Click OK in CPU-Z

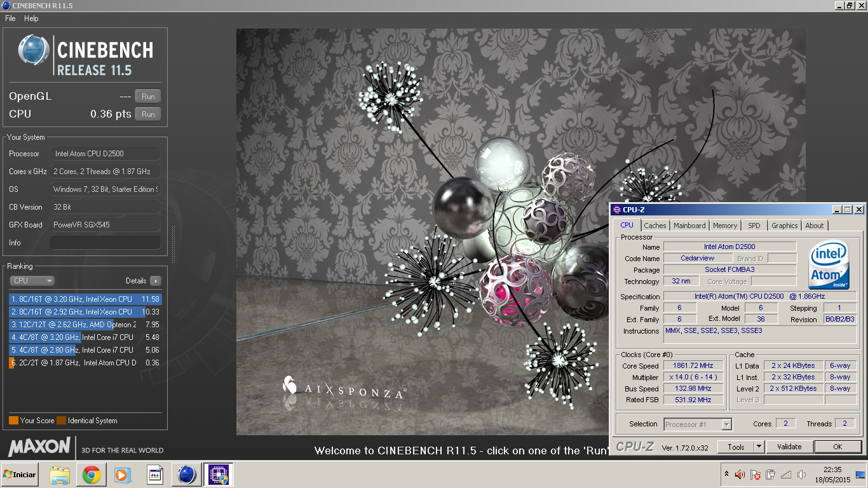point(837,447)
